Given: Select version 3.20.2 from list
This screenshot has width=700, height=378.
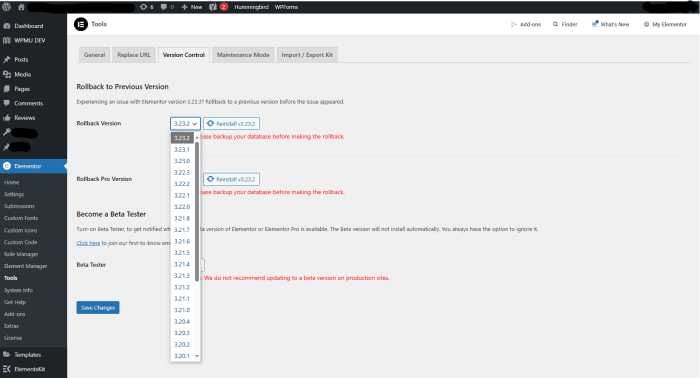Looking at the screenshot, I should [182, 345].
